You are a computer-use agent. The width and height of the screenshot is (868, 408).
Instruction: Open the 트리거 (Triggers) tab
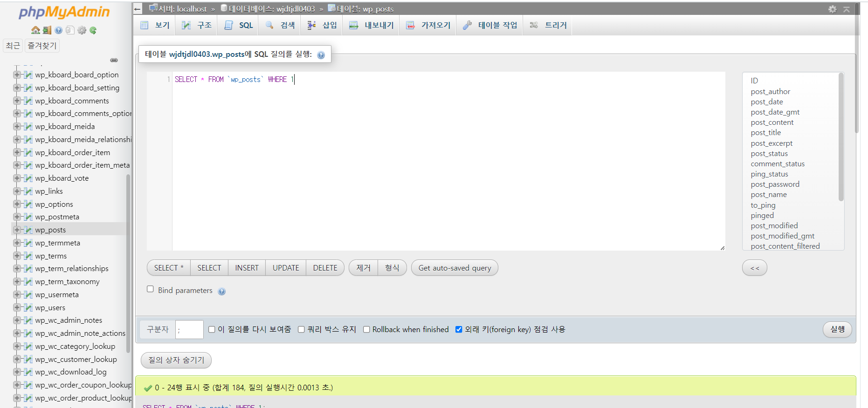click(548, 25)
